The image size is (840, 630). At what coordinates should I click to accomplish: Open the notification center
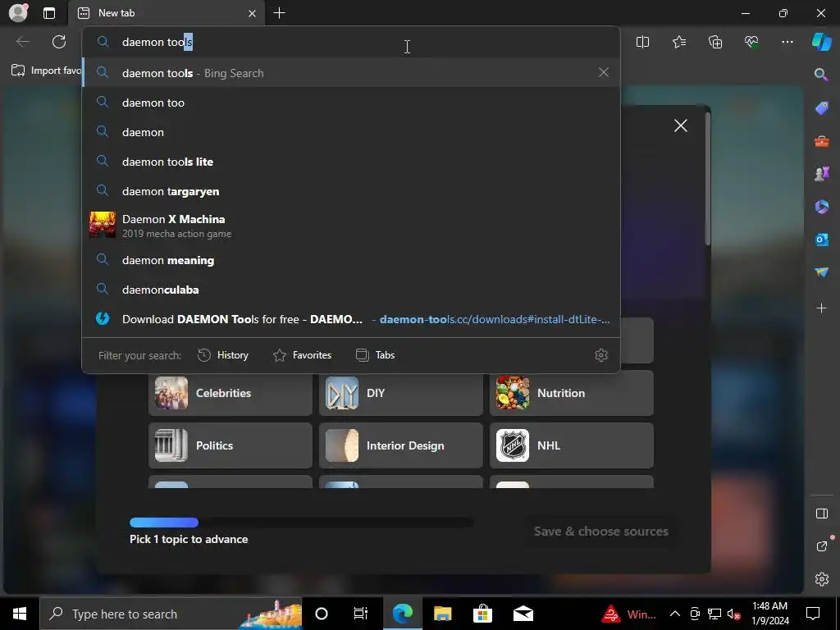(813, 614)
